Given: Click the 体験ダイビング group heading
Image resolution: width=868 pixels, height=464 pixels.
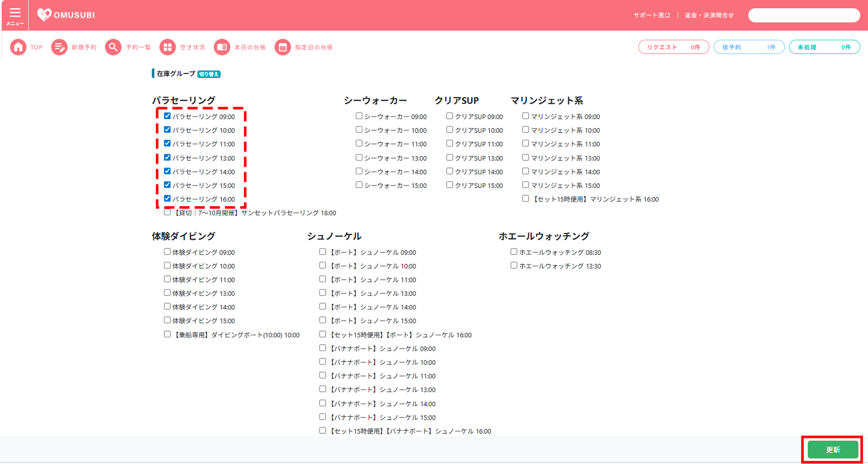Looking at the screenshot, I should [x=184, y=236].
